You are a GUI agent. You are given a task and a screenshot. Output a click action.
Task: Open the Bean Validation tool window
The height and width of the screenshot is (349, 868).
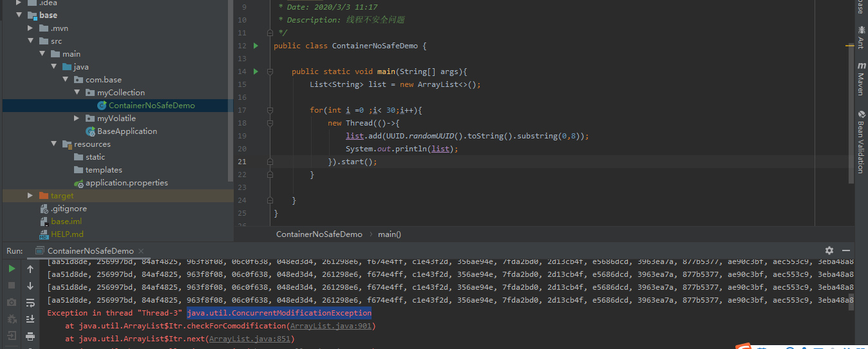point(861,142)
